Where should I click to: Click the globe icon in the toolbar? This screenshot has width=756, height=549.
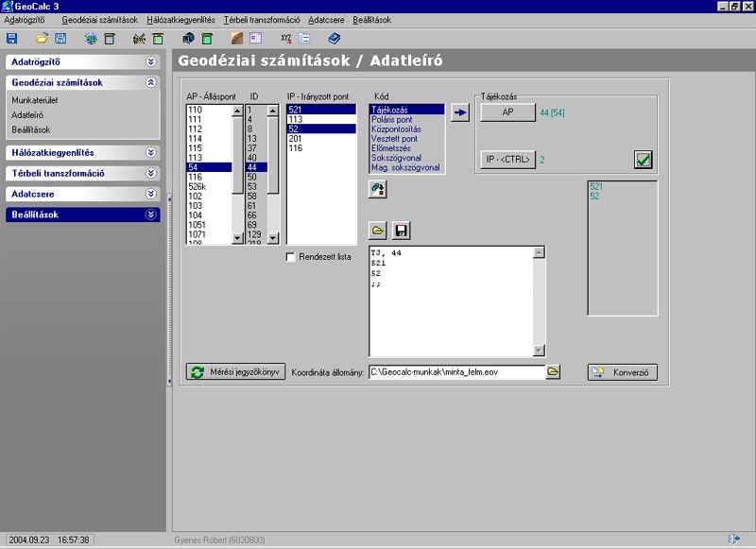(x=91, y=39)
